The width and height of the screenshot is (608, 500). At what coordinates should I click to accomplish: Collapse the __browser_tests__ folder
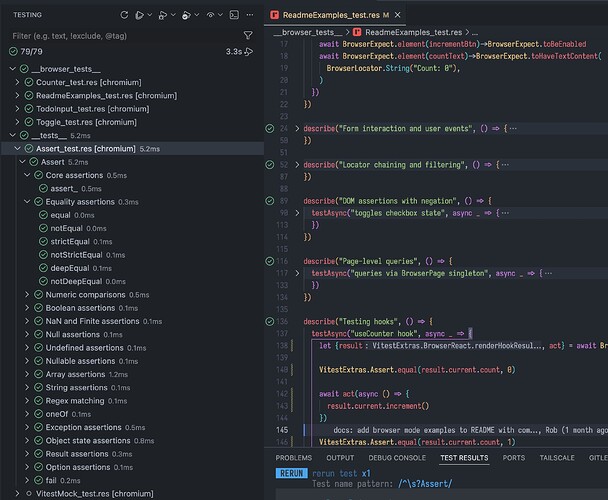pyautogui.click(x=12, y=69)
